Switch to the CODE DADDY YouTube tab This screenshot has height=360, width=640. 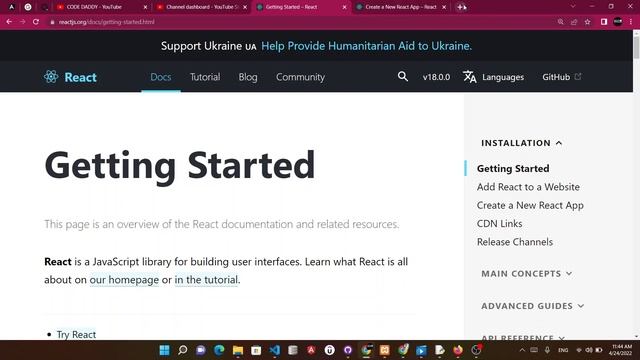tap(101, 7)
